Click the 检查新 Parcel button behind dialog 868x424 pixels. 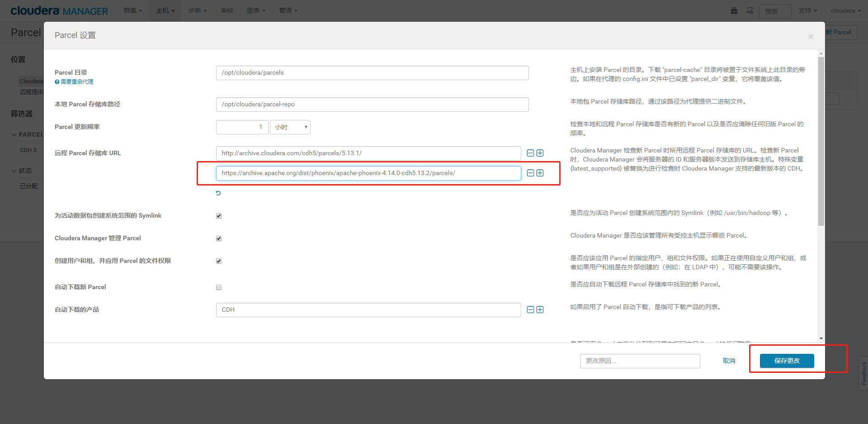coord(841,32)
